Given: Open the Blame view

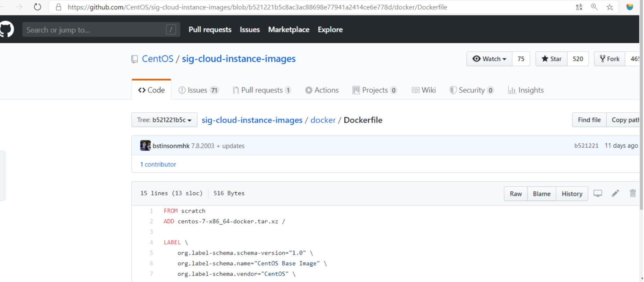Looking at the screenshot, I should click(x=542, y=194).
